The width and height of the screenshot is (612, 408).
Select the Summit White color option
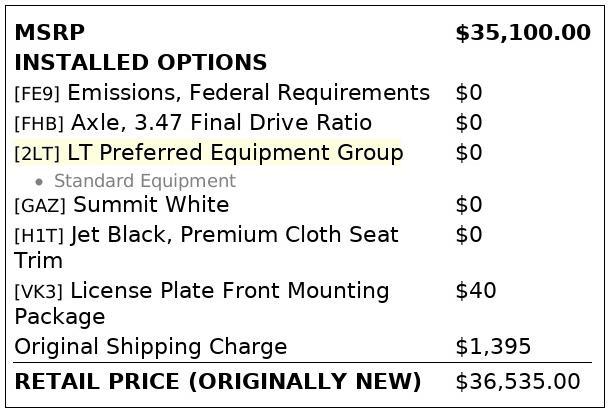pos(151,205)
